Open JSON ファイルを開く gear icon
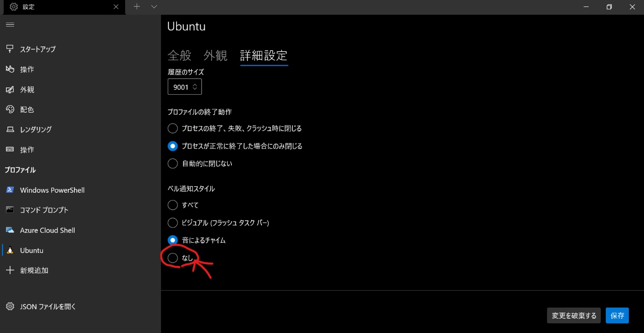The height and width of the screenshot is (333, 644). (10, 306)
